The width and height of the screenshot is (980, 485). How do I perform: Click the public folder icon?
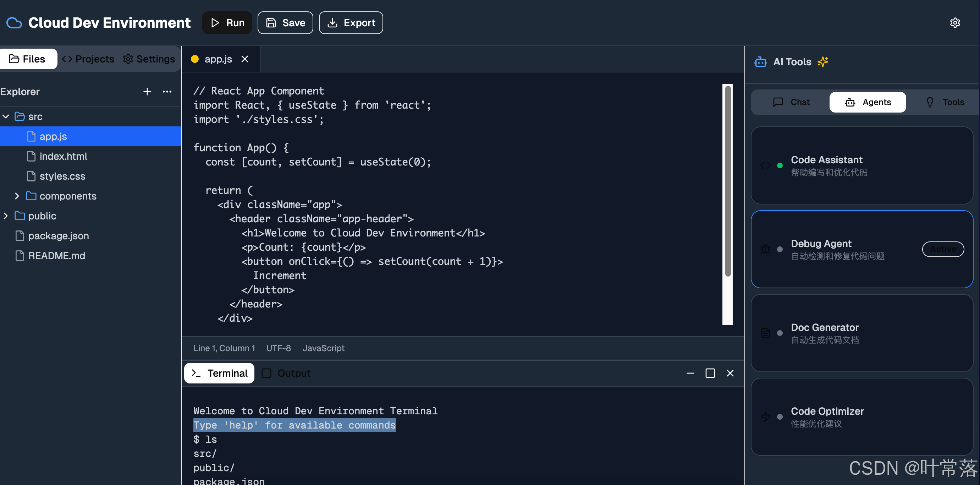coord(20,216)
